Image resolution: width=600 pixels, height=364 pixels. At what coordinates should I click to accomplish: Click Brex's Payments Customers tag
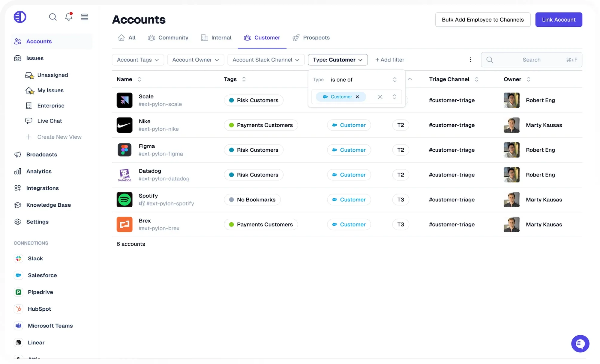click(261, 224)
